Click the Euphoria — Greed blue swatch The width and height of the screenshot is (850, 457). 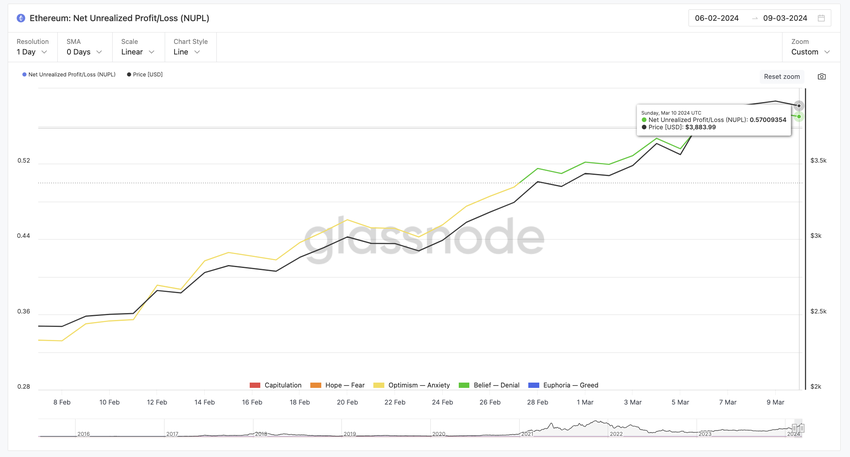tap(535, 385)
